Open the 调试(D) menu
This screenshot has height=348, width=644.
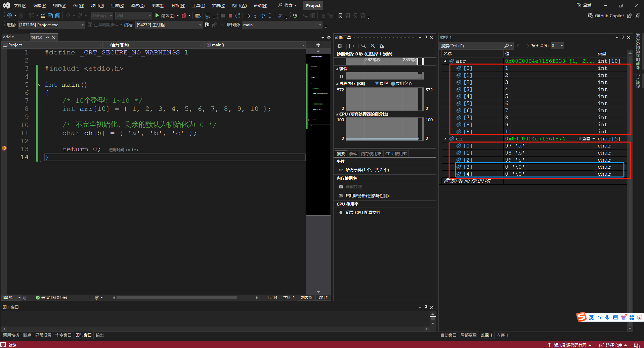(138, 6)
